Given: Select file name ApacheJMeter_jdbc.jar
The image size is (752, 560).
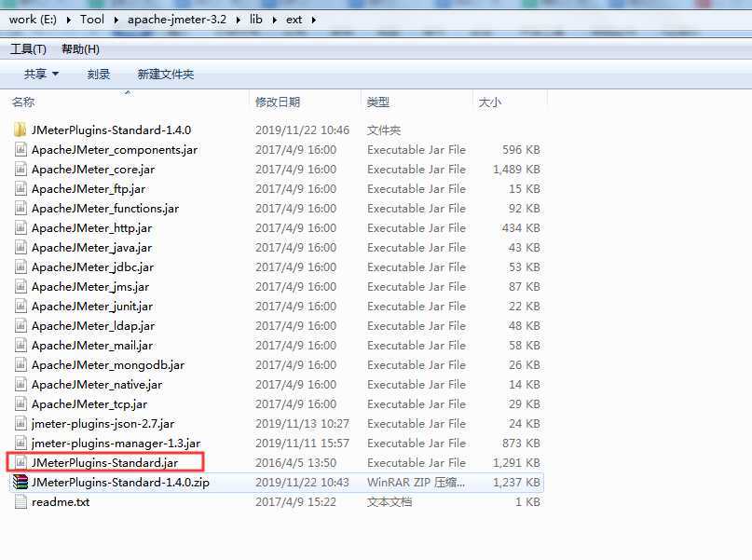Looking at the screenshot, I should click(x=93, y=267).
